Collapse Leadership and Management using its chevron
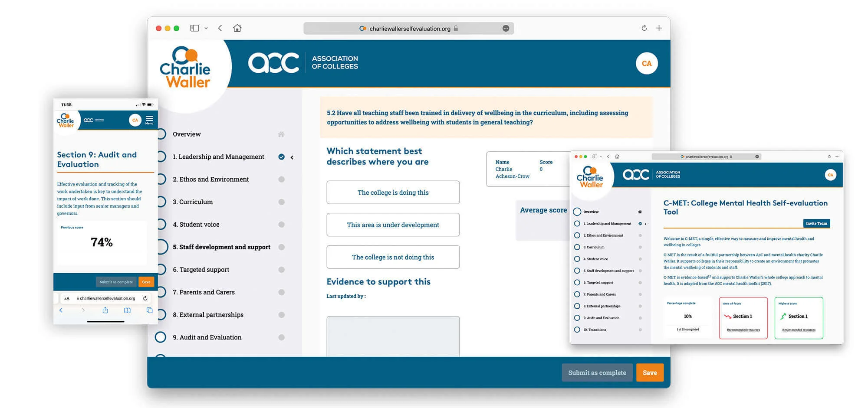 (292, 157)
